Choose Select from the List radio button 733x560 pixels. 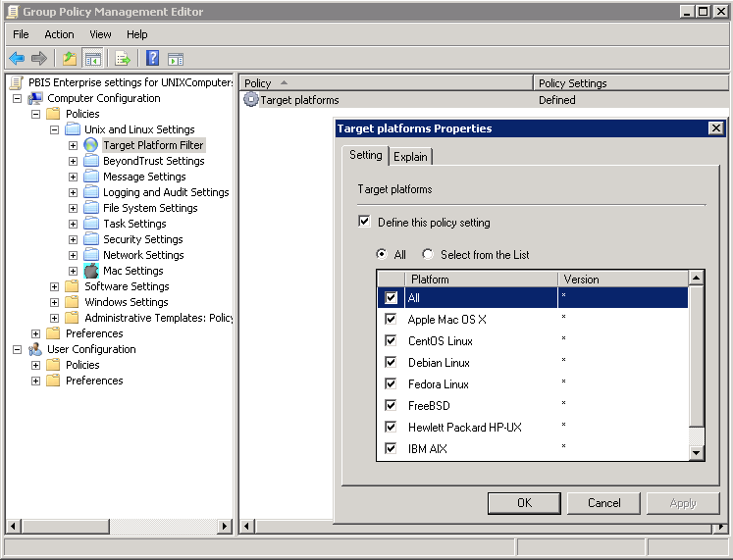tap(427, 254)
